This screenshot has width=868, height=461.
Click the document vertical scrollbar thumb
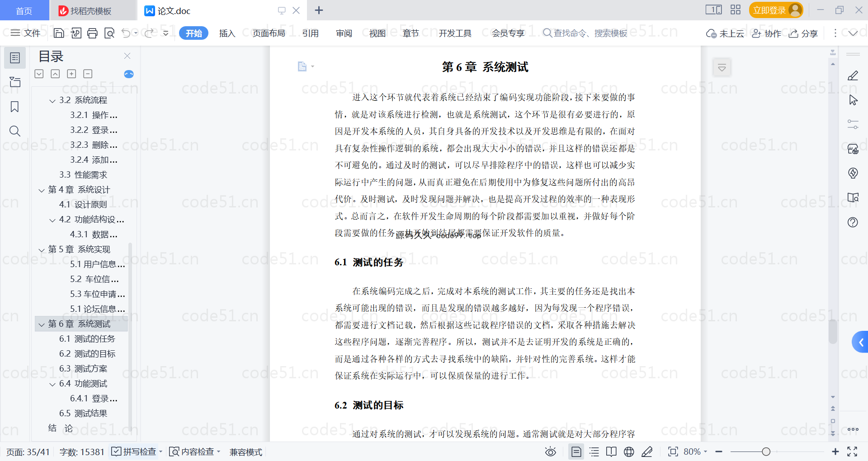[x=833, y=331]
